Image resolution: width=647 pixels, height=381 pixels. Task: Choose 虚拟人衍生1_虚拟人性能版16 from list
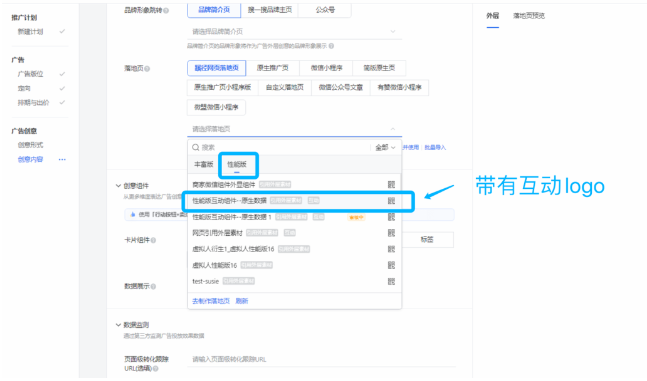click(294, 249)
